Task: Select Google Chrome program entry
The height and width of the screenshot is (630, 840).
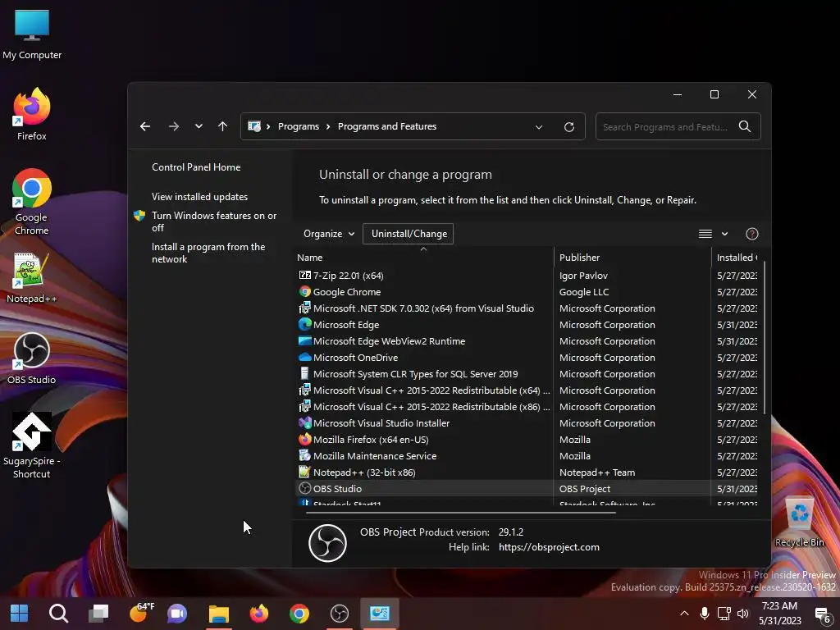Action: coord(527,292)
